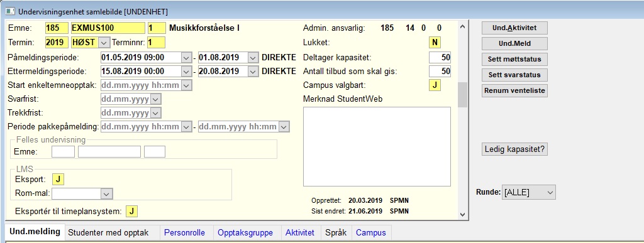Toggle the LMS Eksport J field
Screen dimensions: 644x243
(58, 180)
